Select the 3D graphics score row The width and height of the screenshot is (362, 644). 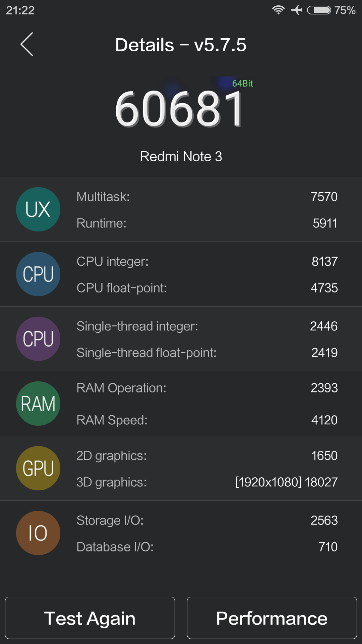click(207, 482)
